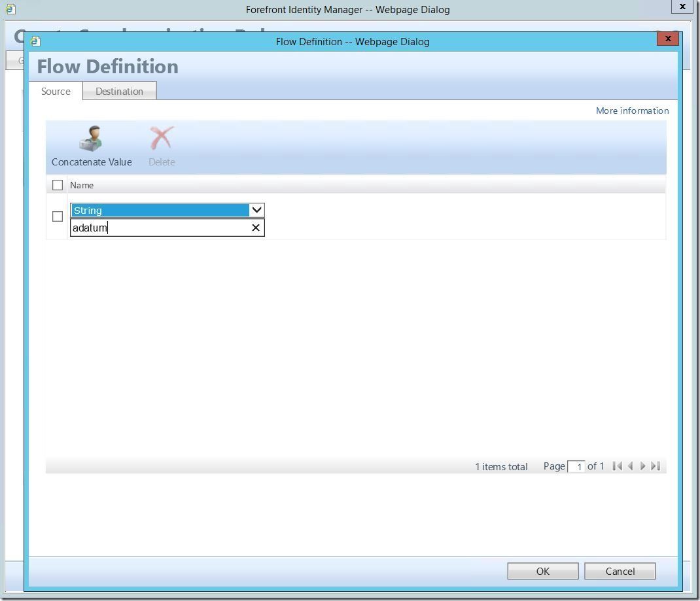The image size is (700, 601).
Task: Click the Name column header
Action: 82,185
